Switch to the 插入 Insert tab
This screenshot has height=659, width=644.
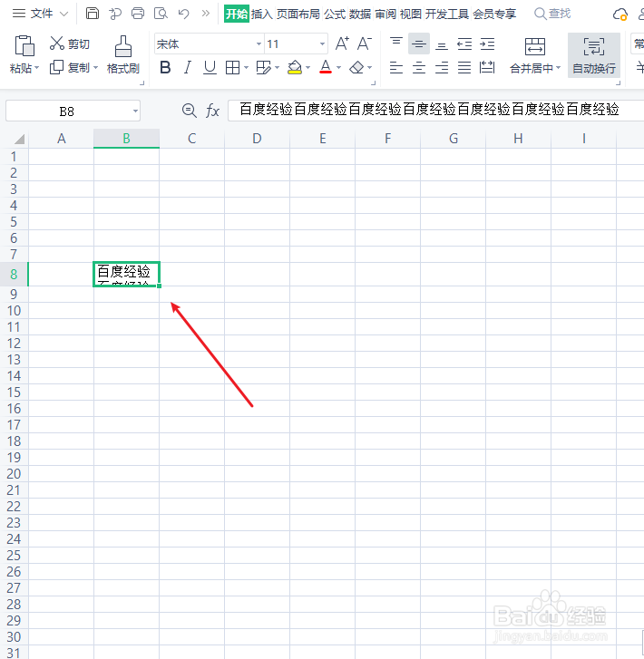tap(261, 14)
